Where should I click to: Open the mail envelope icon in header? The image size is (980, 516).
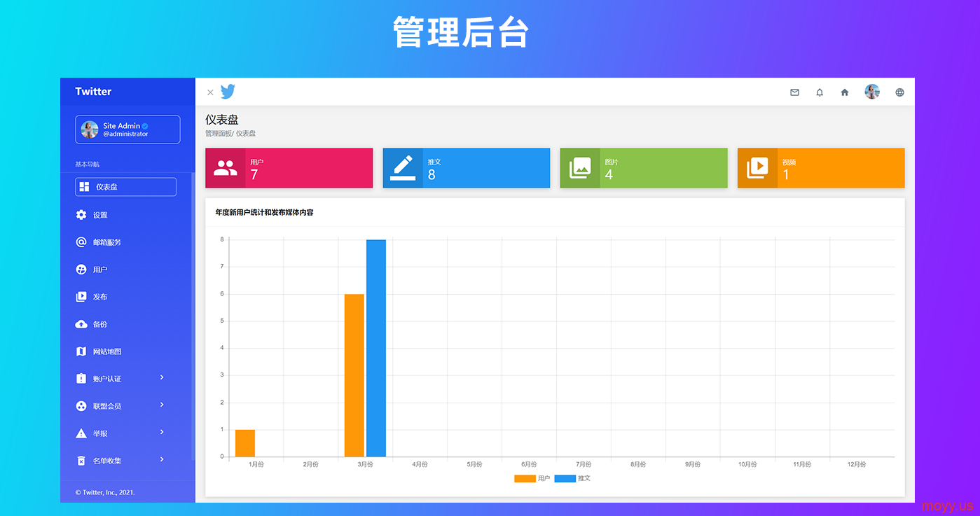click(794, 92)
